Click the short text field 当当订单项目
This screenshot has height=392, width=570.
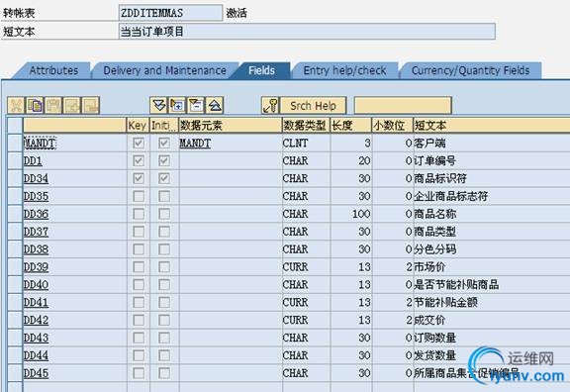(x=307, y=32)
